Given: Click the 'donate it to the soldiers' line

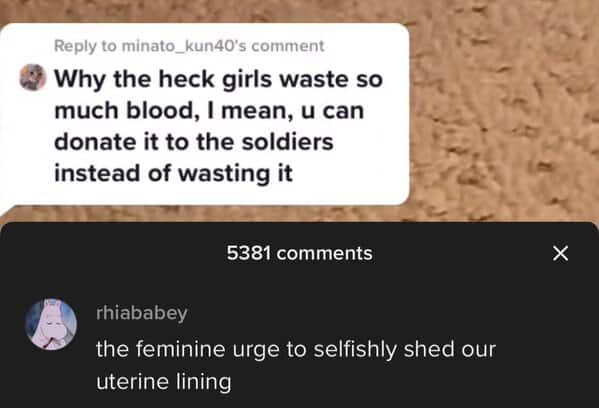Looking at the screenshot, I should pyautogui.click(x=194, y=142).
